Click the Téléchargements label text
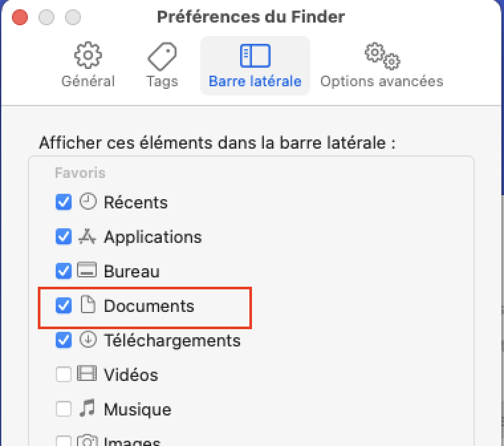Screen dimensions: 504x446 point(172,340)
